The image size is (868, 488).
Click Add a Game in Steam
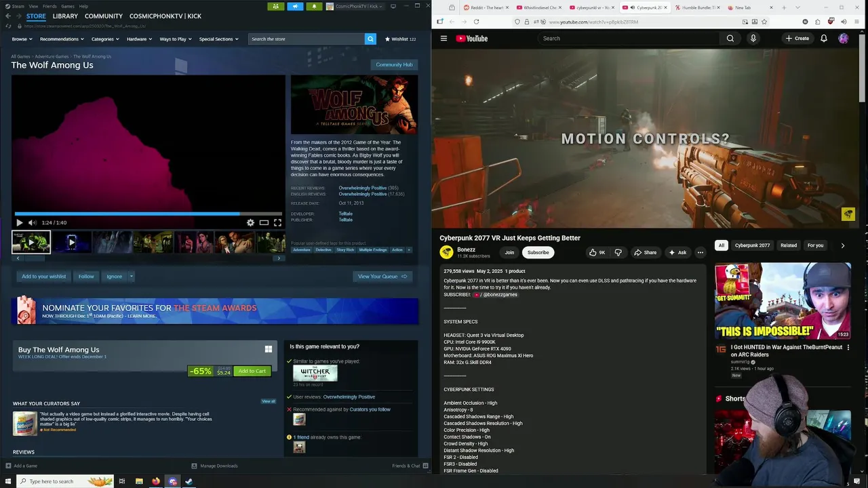coord(21,466)
